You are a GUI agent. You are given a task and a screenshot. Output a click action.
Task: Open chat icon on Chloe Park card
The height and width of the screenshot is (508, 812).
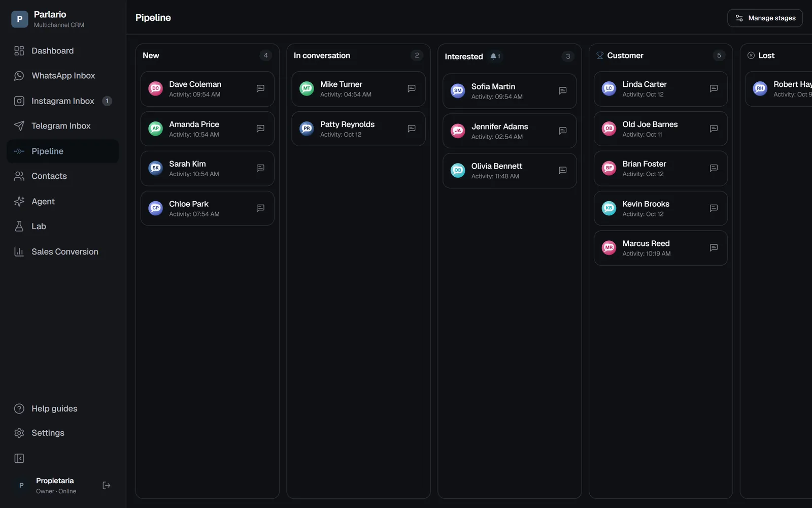[x=260, y=208]
